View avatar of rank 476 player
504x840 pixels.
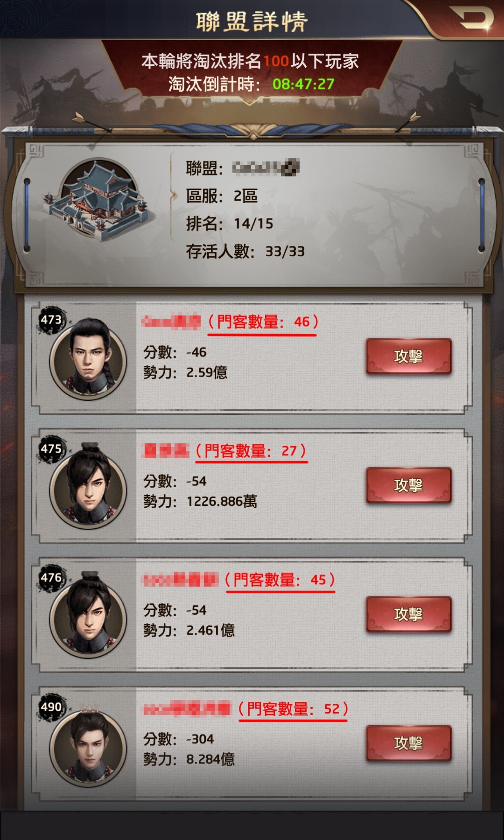(88, 616)
